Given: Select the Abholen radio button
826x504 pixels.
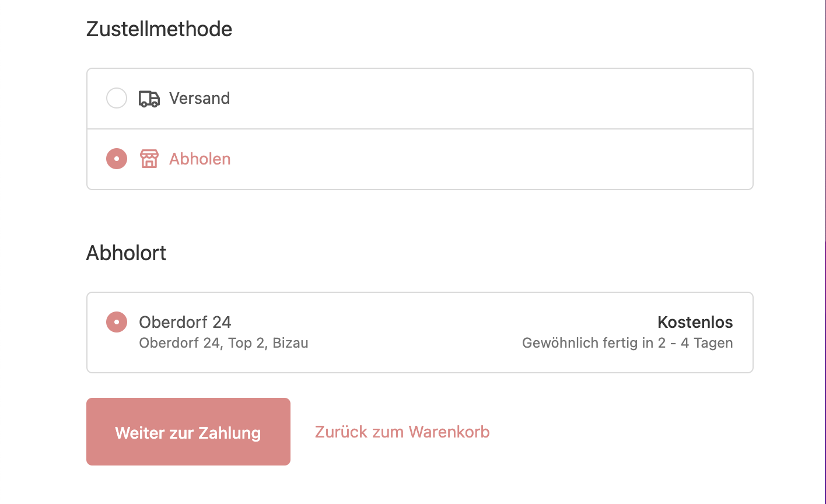Looking at the screenshot, I should point(117,159).
